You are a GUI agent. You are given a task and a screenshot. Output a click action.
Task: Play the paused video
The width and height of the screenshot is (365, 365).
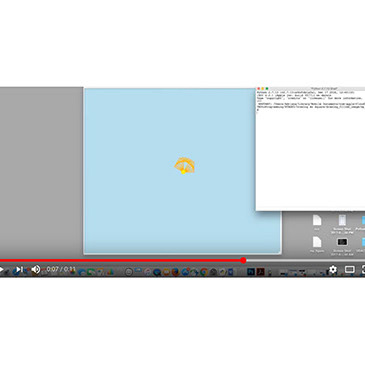[x=2, y=269]
